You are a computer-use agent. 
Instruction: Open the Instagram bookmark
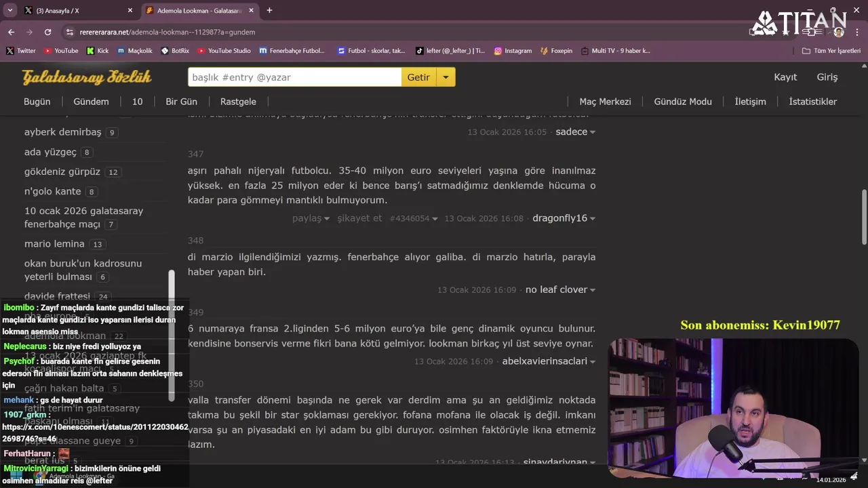point(513,51)
